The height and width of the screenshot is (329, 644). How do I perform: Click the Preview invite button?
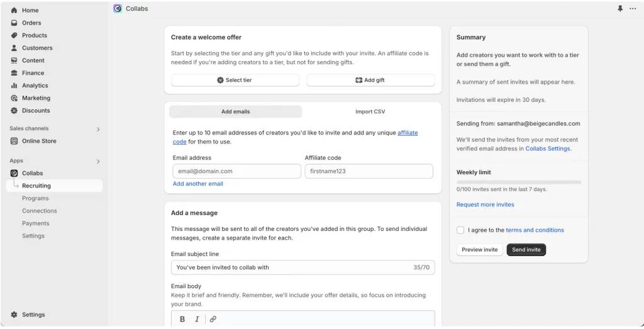click(x=479, y=250)
